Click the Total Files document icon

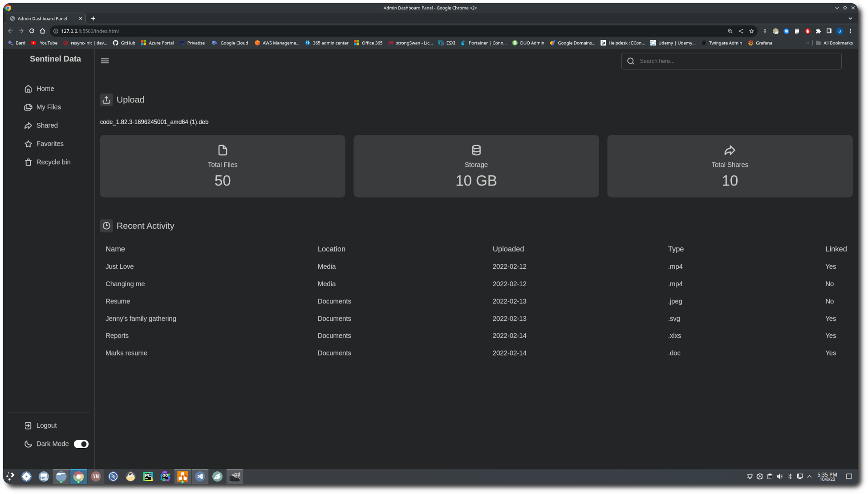coord(223,150)
